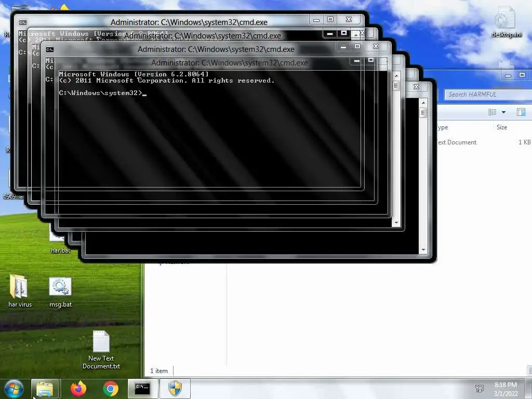This screenshot has width=532, height=399.
Task: Click the front cmd window title bar
Action: coord(229,63)
